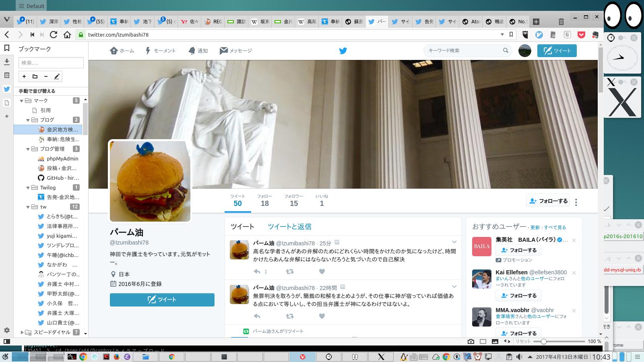
Task: Follow 集英社 BAILA account
Action: pos(518,250)
